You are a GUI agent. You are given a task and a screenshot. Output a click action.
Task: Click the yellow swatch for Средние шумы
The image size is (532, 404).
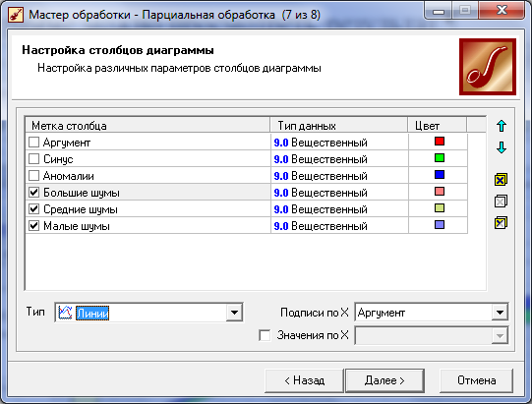(440, 208)
